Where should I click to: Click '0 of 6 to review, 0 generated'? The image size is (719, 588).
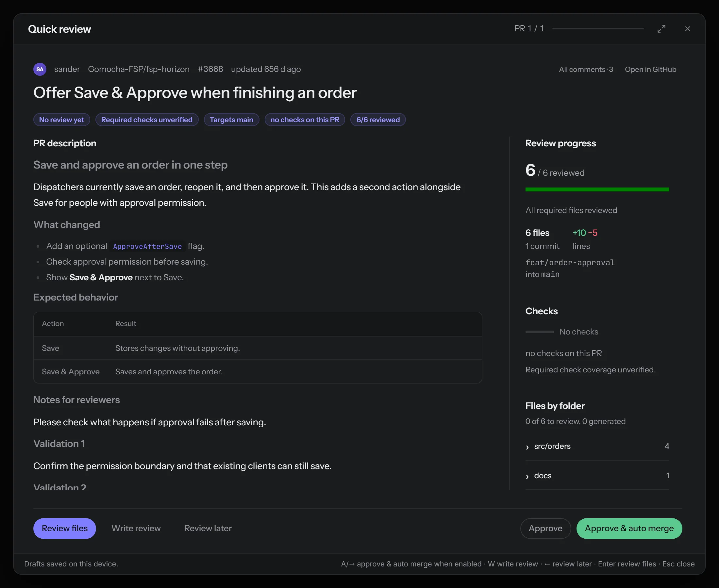click(x=575, y=421)
